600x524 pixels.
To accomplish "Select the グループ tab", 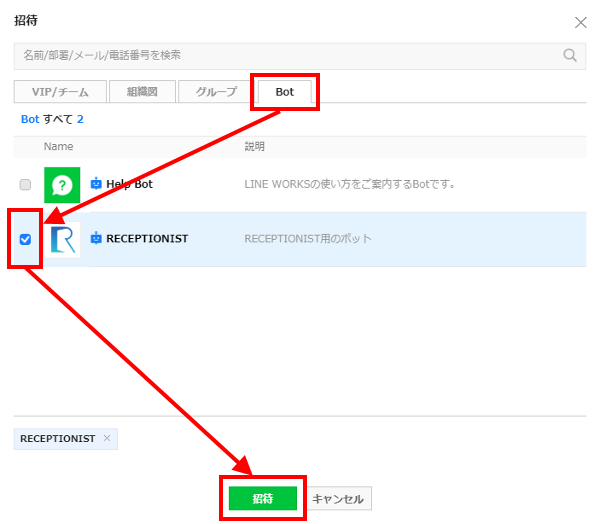I will 216,92.
